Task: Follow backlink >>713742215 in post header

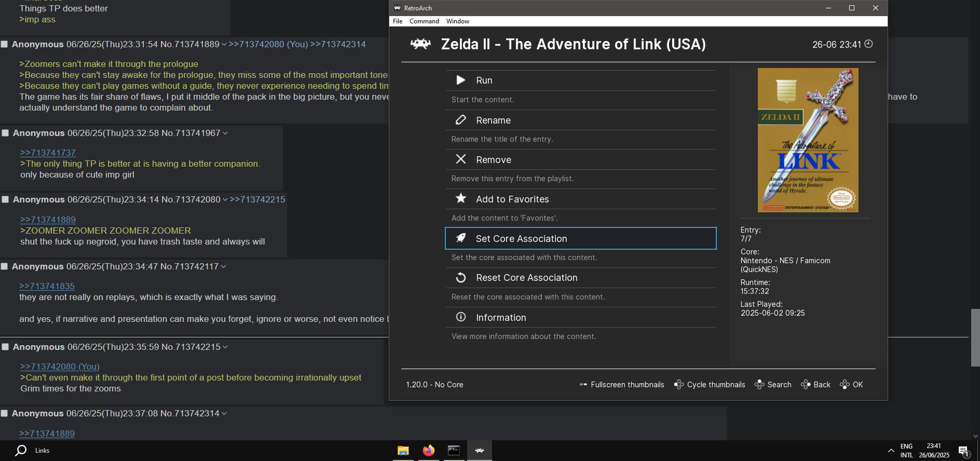Action: [x=257, y=199]
